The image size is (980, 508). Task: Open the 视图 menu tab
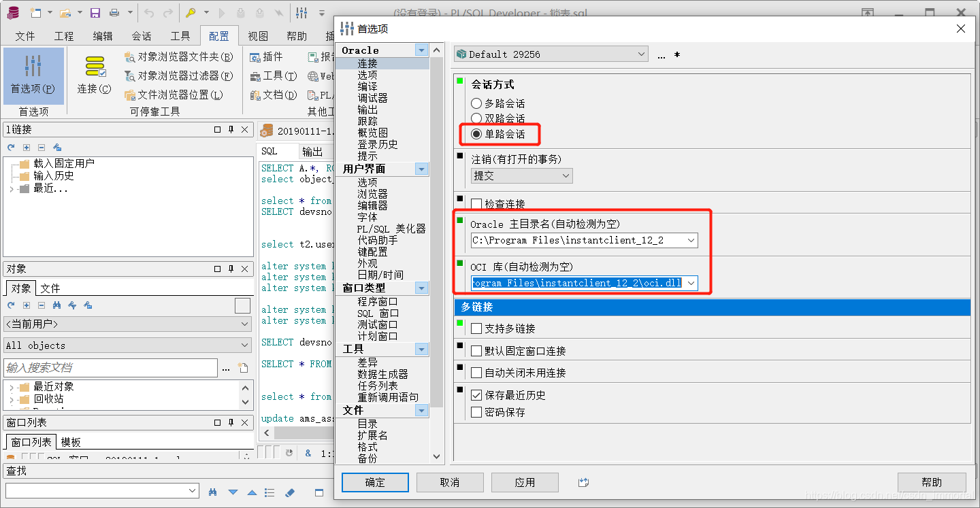(x=258, y=36)
